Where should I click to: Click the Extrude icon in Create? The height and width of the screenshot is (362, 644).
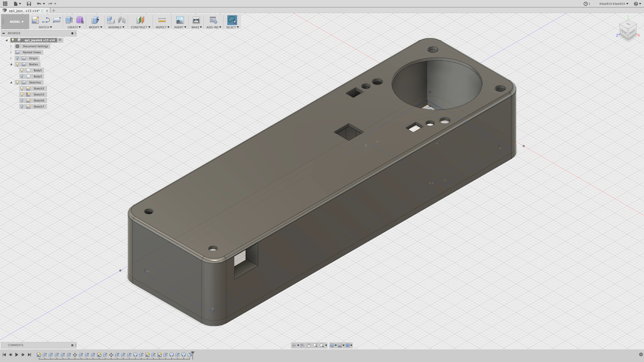coord(69,20)
